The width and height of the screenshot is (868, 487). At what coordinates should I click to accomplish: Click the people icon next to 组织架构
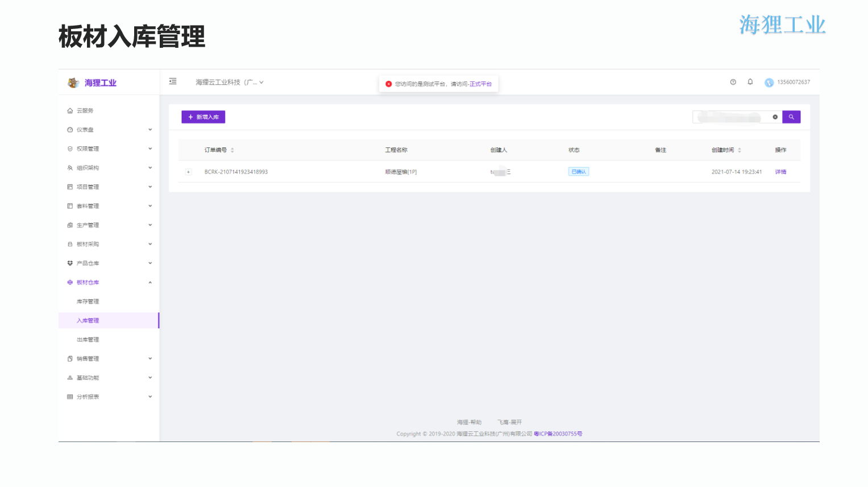[70, 168]
